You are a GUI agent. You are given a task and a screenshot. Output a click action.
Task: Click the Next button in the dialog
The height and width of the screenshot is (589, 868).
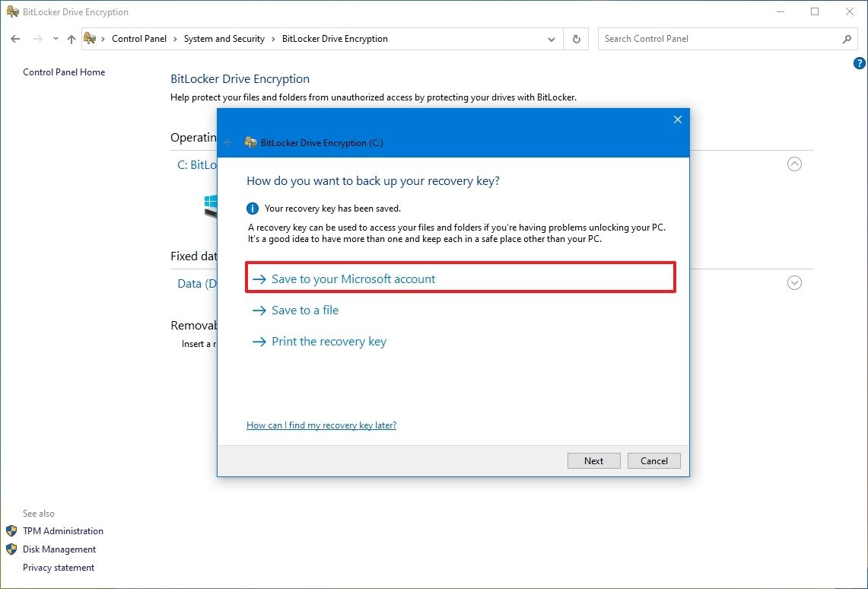pyautogui.click(x=593, y=460)
